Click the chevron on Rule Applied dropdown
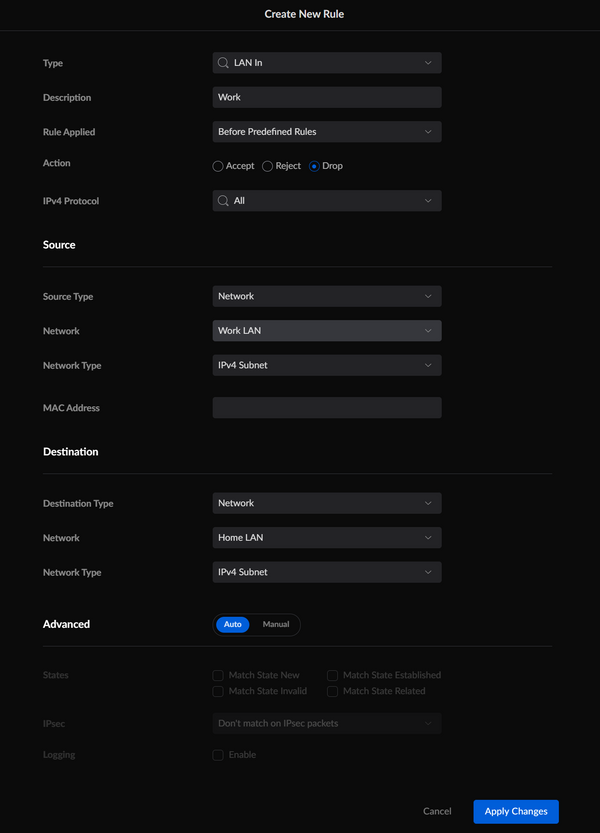The image size is (600, 833). (x=428, y=132)
